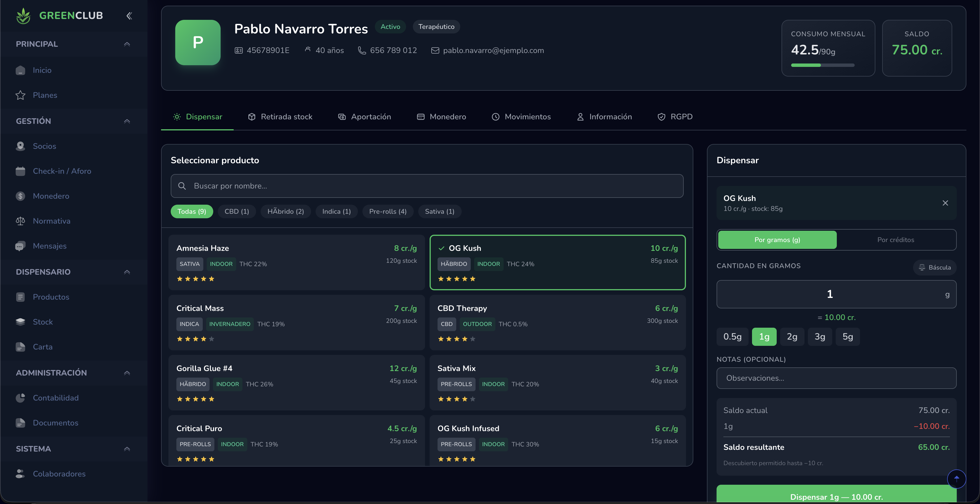Click the monthly consumption progress bar
Viewport: 980px width, 504px height.
click(823, 65)
